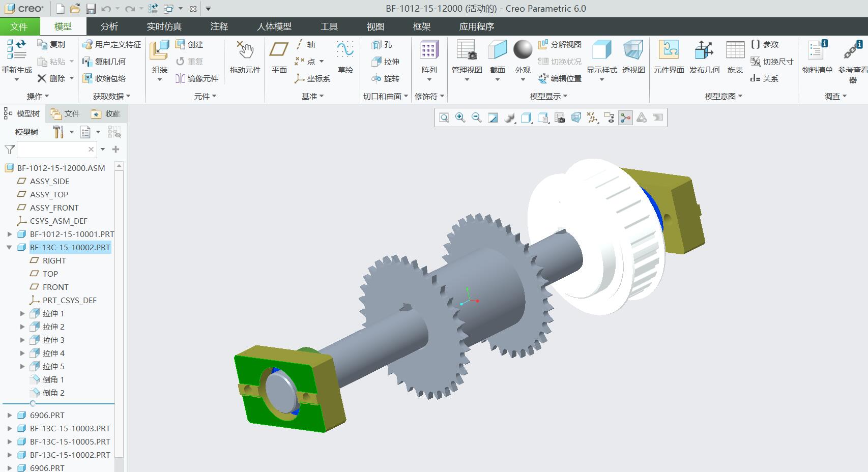Expand the 拉伸 1 feature node
Image resolution: width=868 pixels, height=472 pixels.
[x=22, y=313]
